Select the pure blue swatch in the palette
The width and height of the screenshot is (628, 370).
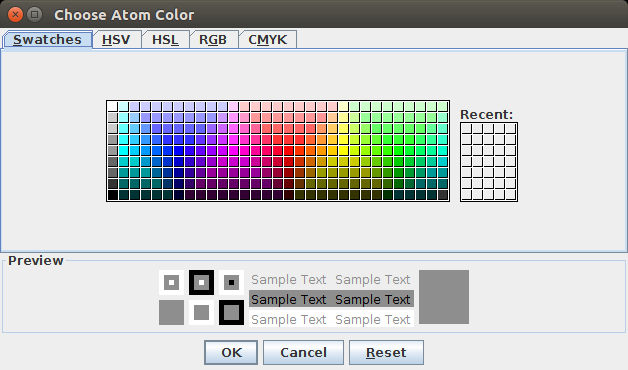(x=179, y=151)
